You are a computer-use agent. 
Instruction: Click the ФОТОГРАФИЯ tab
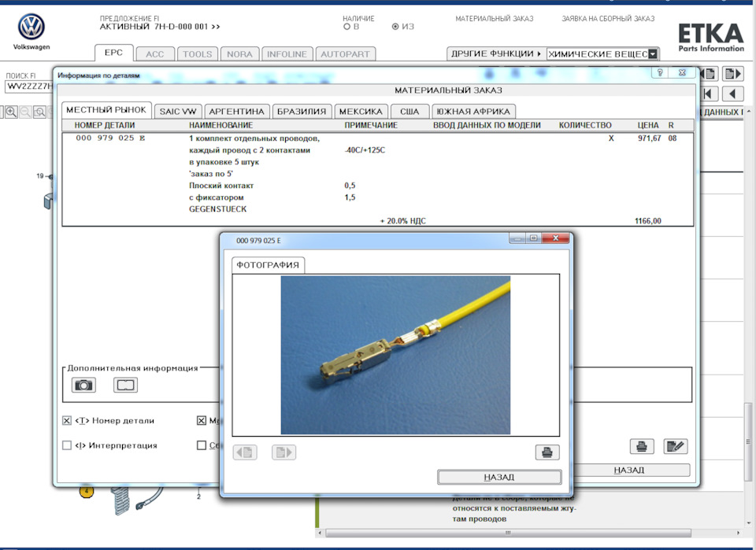click(268, 265)
